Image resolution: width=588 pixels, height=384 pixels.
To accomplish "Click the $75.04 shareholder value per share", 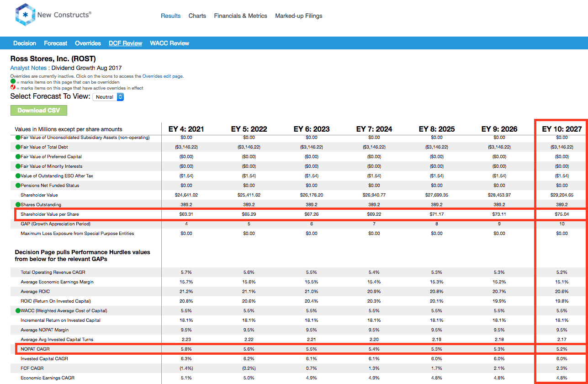I will click(x=562, y=214).
